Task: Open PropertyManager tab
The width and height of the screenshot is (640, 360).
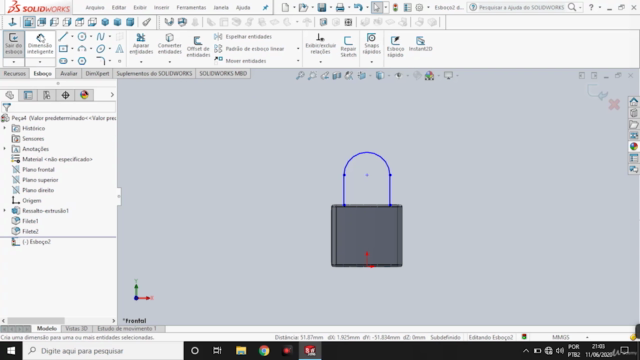Action: click(x=28, y=95)
